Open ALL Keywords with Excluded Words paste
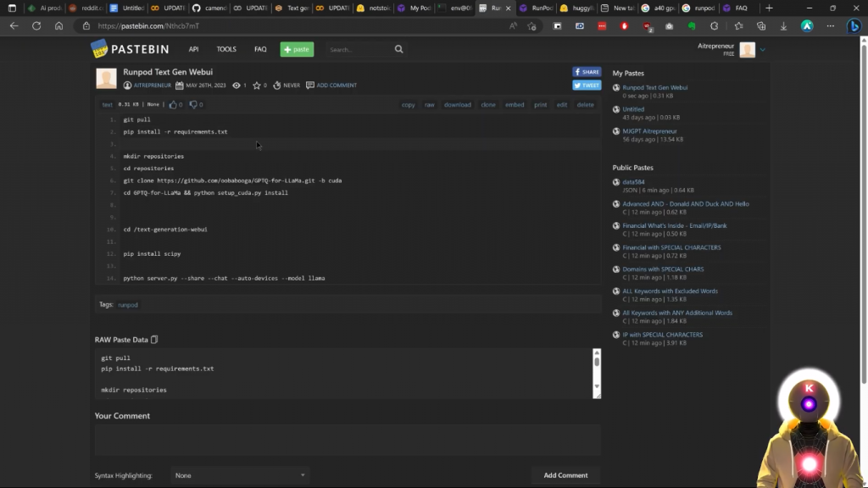The image size is (868, 488). tap(670, 291)
